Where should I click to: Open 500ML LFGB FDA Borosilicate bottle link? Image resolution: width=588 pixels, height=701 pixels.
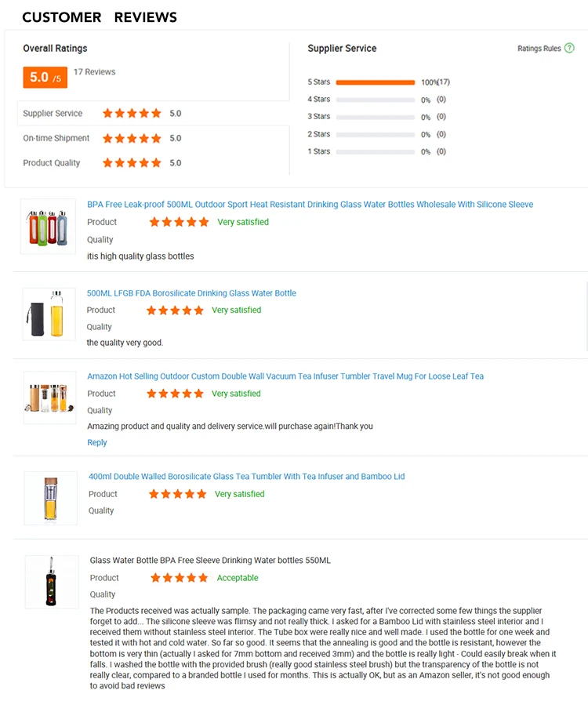(191, 293)
